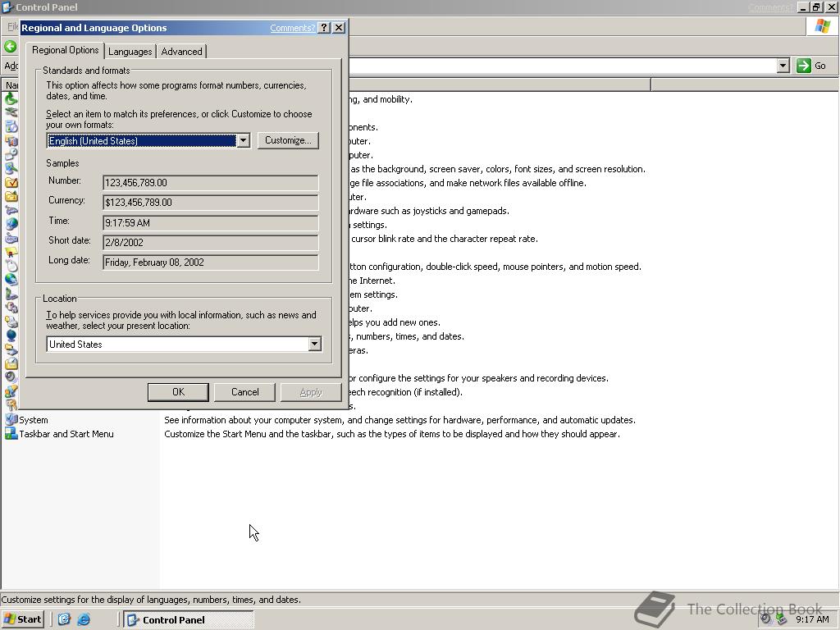Expand the Control Panel address bar dropdown
Image resolution: width=840 pixels, height=630 pixels.
pyautogui.click(x=783, y=66)
